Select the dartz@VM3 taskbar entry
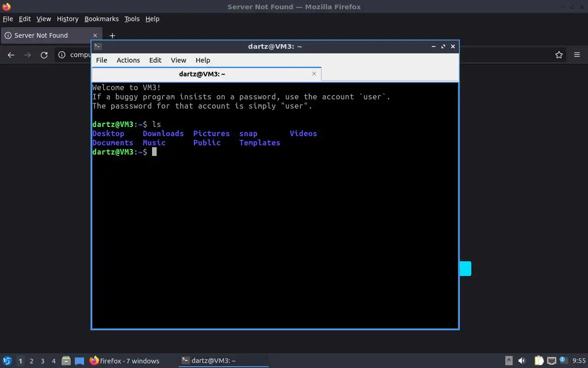Viewport: 588px width, 368px height. 224,361
